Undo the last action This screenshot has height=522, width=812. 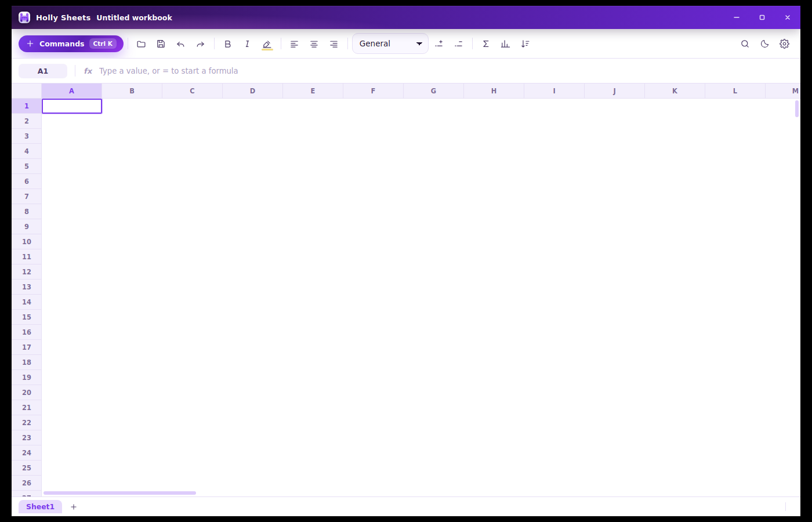[181, 44]
